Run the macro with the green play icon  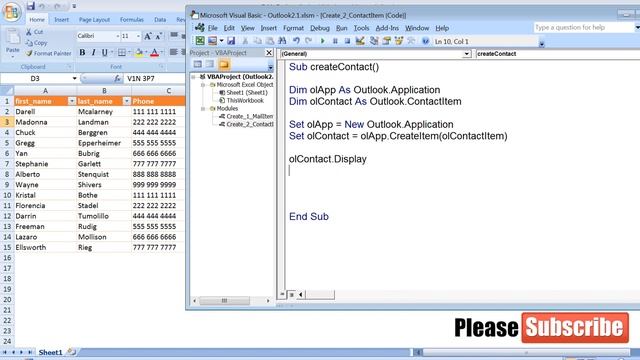pos(322,41)
